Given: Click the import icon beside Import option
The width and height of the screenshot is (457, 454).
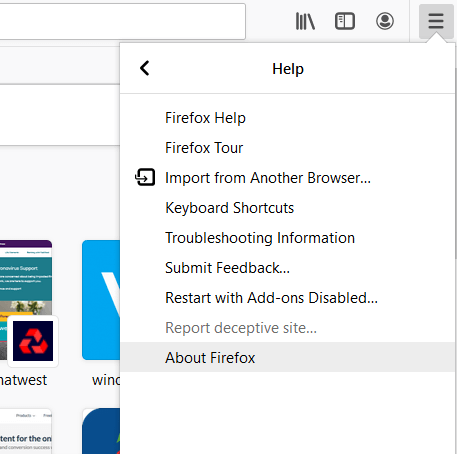Looking at the screenshot, I should pos(145,177).
